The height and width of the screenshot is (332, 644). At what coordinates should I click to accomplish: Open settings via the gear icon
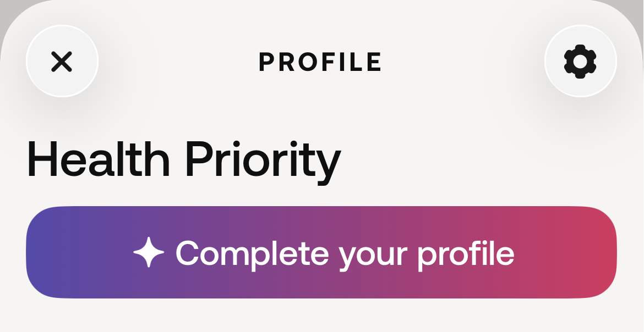580,62
